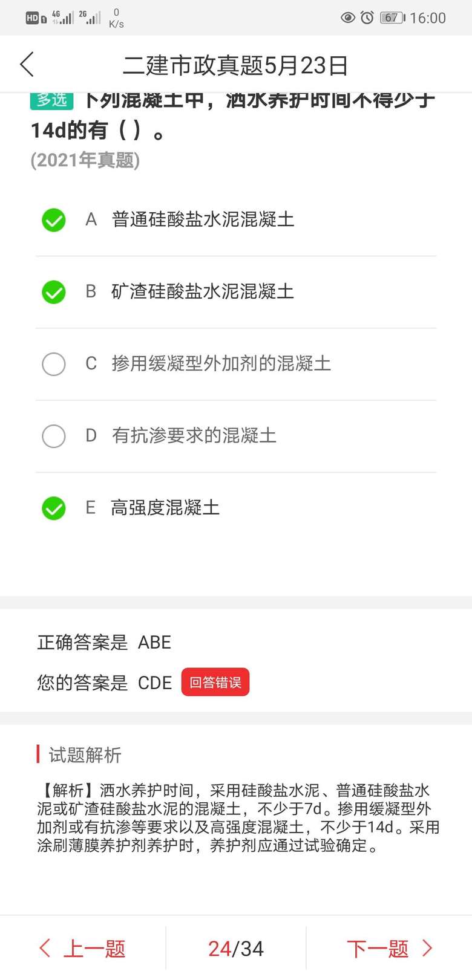Tap the back arrow in header

coord(27,64)
